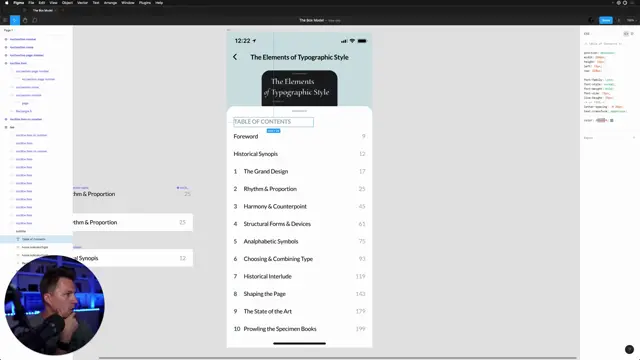Open the Figma application menu

pyautogui.click(x=19, y=3)
